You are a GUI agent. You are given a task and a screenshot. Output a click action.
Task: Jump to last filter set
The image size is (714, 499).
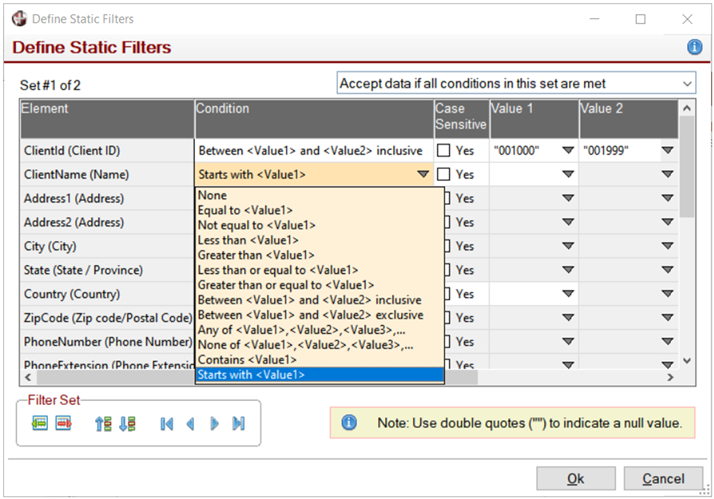click(x=238, y=423)
